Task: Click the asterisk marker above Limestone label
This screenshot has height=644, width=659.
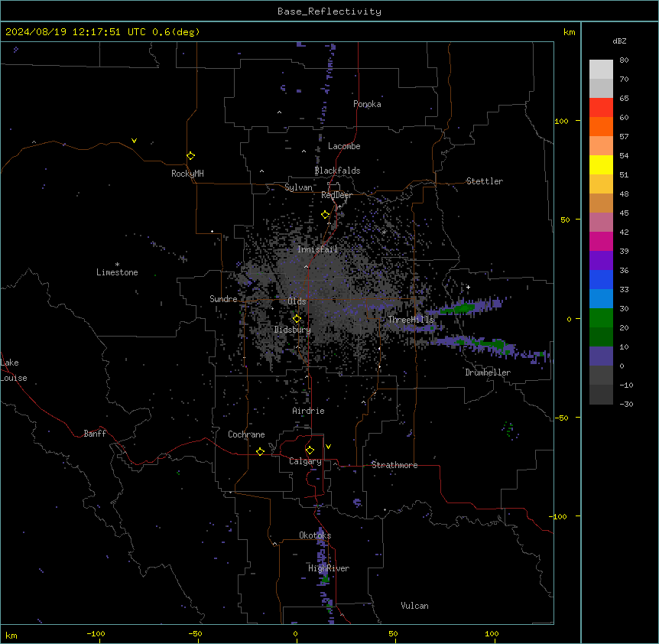Action: tap(117, 265)
